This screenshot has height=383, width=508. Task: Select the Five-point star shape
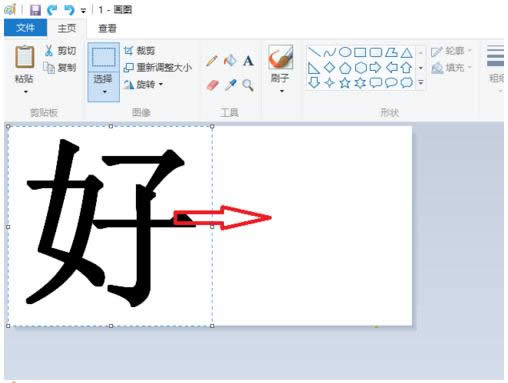pos(345,83)
